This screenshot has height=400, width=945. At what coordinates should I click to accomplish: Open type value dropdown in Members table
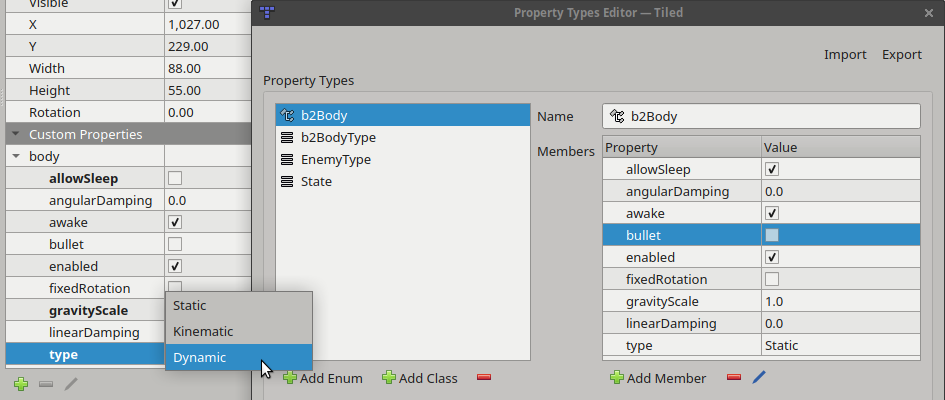point(841,346)
